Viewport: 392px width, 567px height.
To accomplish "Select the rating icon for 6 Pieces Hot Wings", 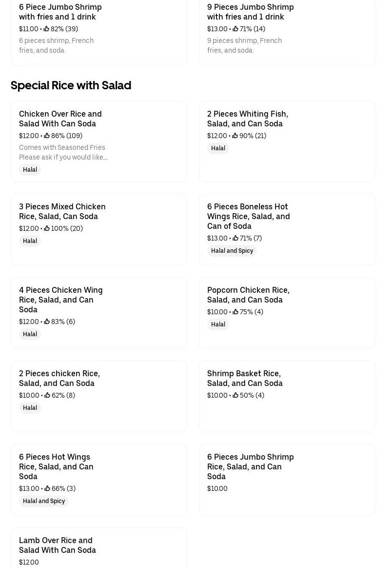I will [x=47, y=488].
